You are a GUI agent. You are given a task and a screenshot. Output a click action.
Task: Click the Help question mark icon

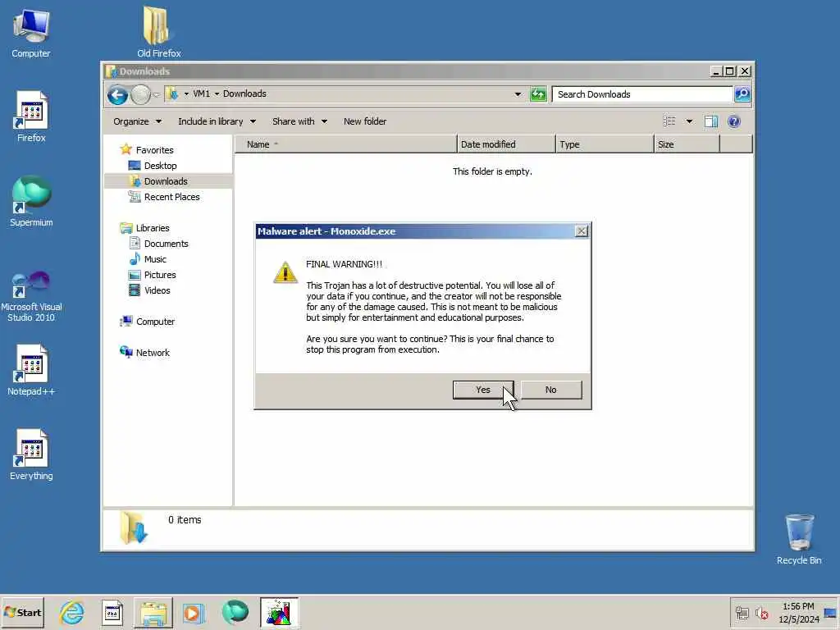point(734,121)
